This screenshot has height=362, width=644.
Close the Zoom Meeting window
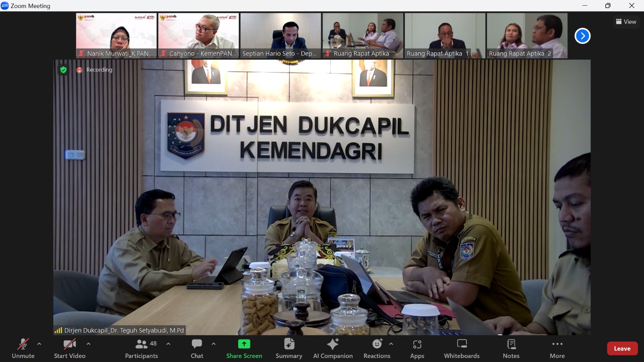632,6
